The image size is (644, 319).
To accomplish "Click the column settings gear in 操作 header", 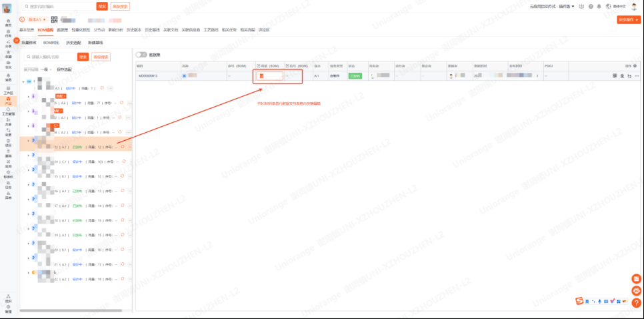I will point(635,66).
